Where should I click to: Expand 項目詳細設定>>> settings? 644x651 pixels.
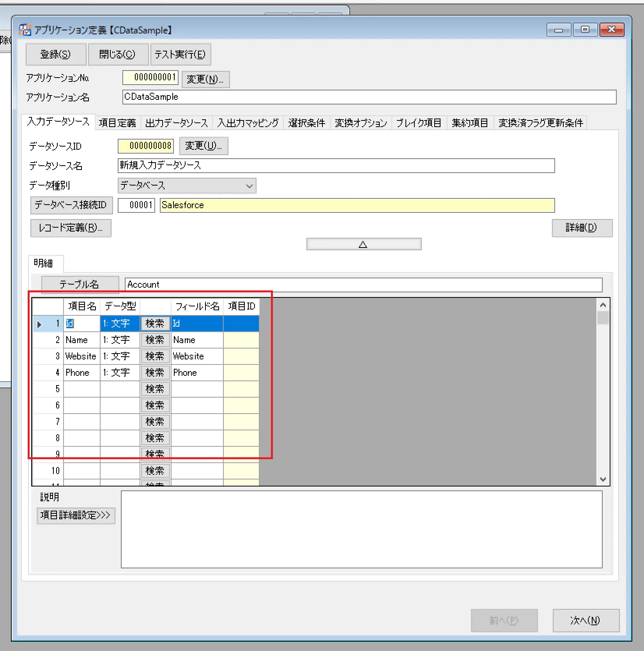[76, 515]
